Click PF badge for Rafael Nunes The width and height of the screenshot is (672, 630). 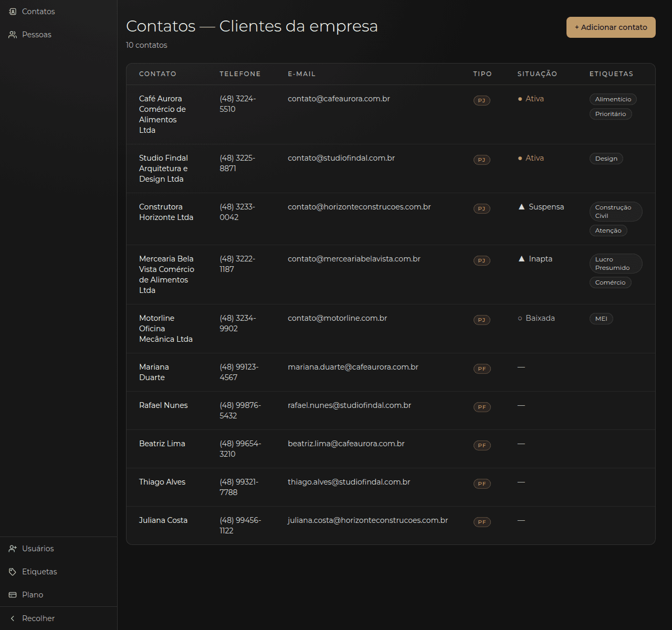point(482,407)
